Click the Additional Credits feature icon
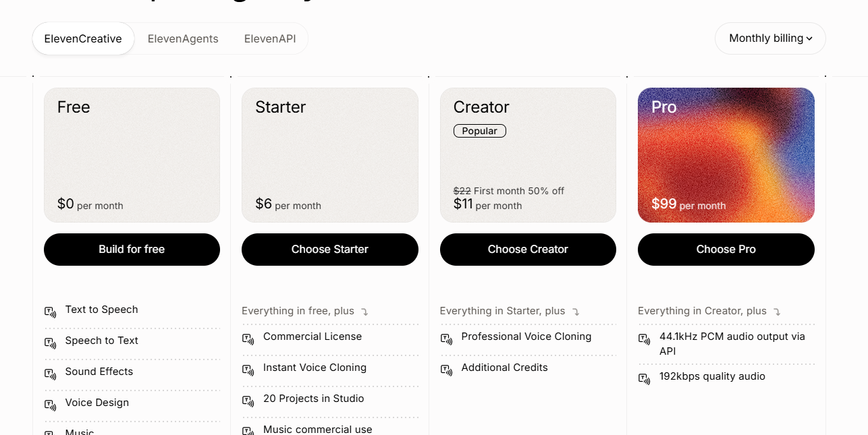Viewport: 868px width, 435px height. tap(447, 370)
